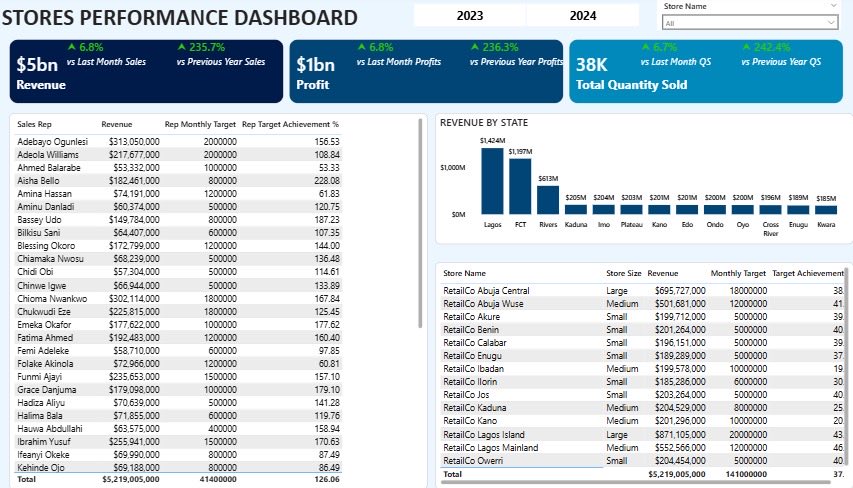
Task: Click Bassey Udo's achievement value 187.23
Action: click(x=326, y=220)
